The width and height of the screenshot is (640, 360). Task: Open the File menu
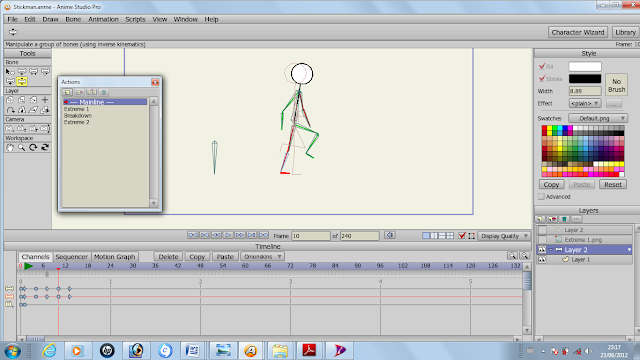(12, 19)
